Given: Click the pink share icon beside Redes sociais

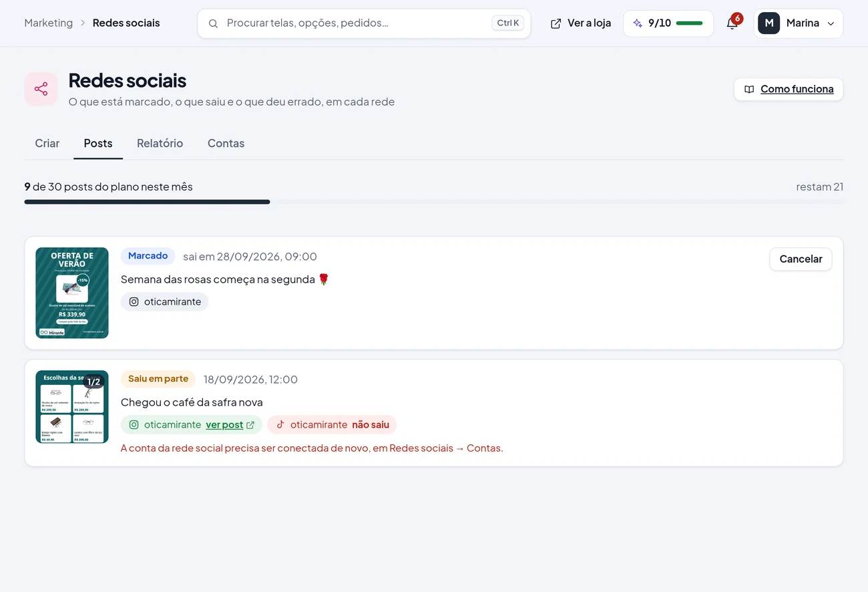Looking at the screenshot, I should pyautogui.click(x=41, y=89).
